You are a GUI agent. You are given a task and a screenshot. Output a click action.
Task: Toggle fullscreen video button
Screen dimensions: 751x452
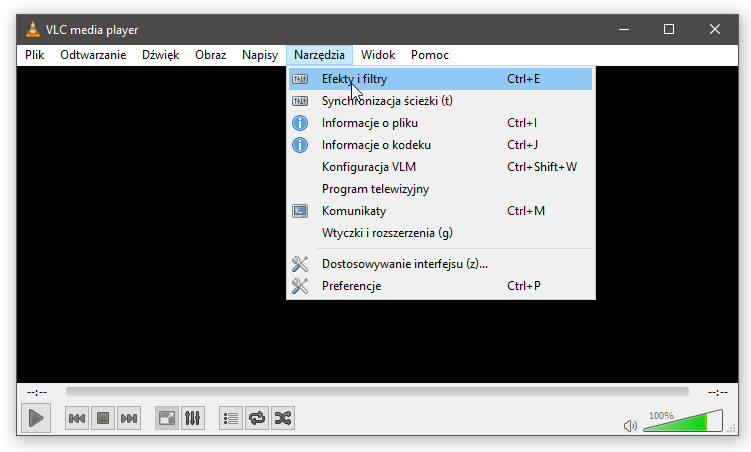coord(167,418)
